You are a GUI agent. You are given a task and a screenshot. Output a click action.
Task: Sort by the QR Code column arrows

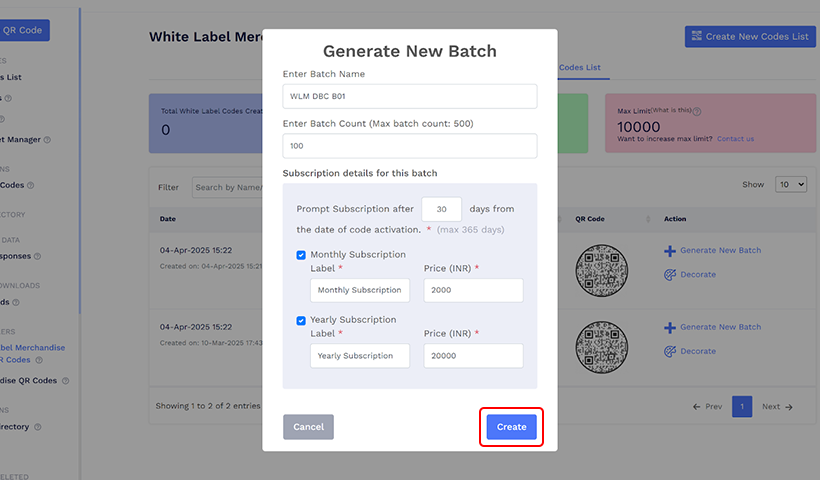tap(649, 219)
